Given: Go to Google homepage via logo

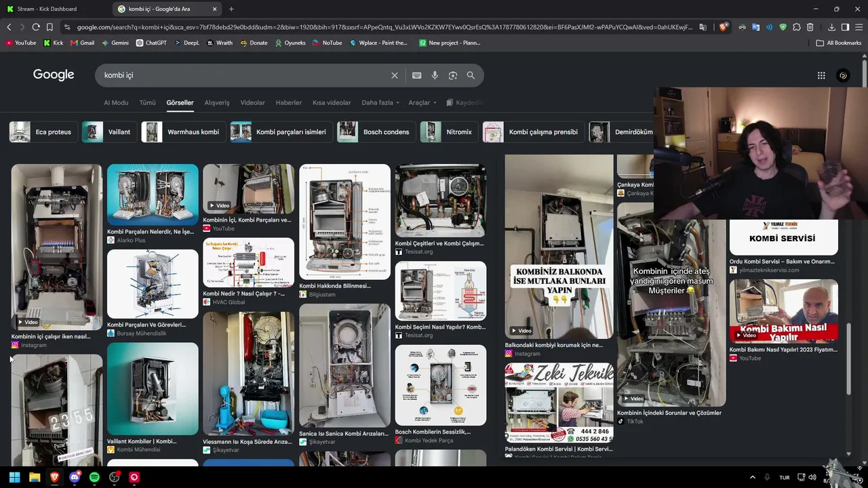Looking at the screenshot, I should pos(54,75).
